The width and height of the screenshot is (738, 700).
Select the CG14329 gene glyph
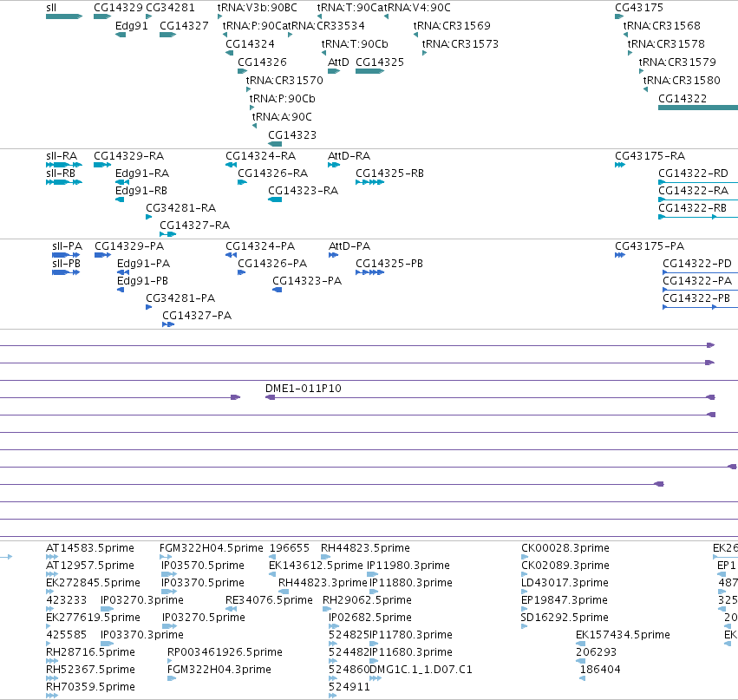pos(102,17)
